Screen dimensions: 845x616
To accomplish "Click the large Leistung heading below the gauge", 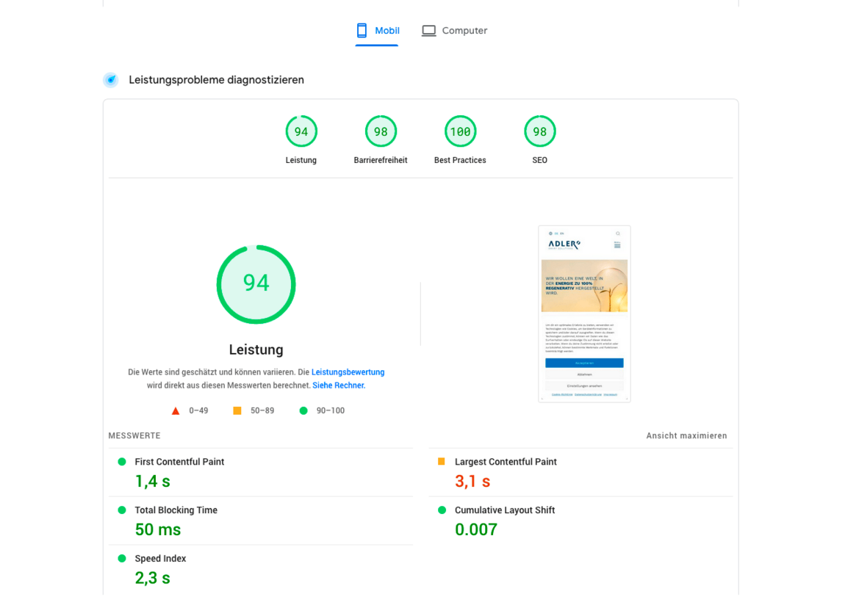I will coord(256,349).
